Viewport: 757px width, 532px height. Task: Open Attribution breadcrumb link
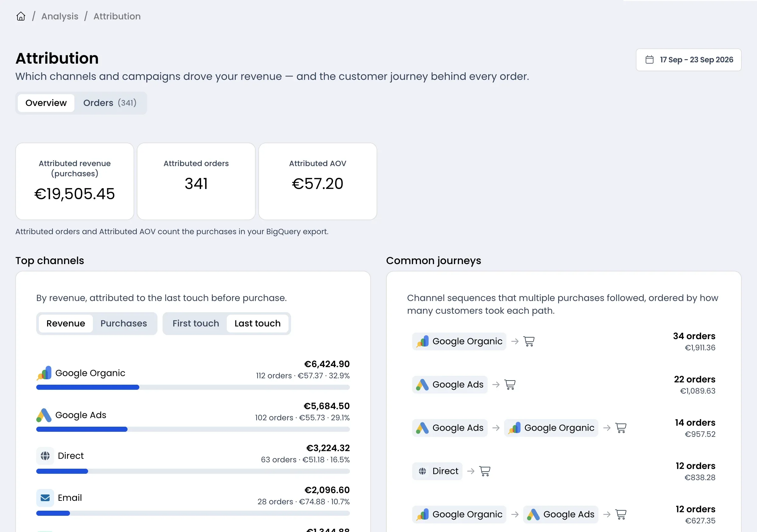pos(117,16)
